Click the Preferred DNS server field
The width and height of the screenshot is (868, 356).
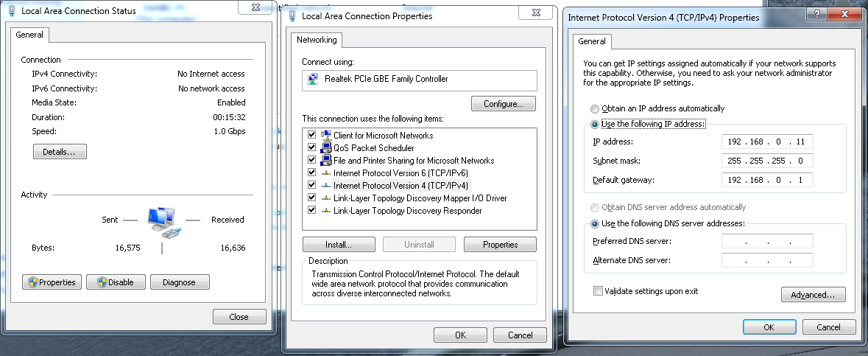(767, 241)
